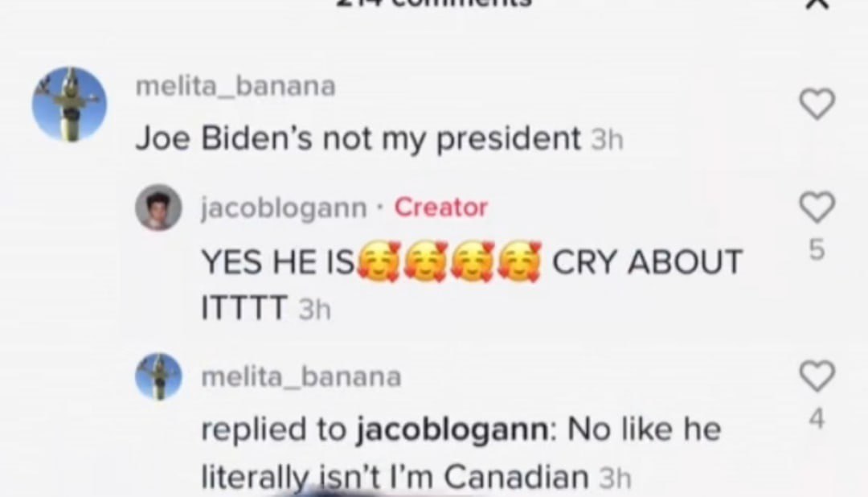Select the "literally isn't I'm Canadian" reply text
This screenshot has width=868, height=497.
395,477
